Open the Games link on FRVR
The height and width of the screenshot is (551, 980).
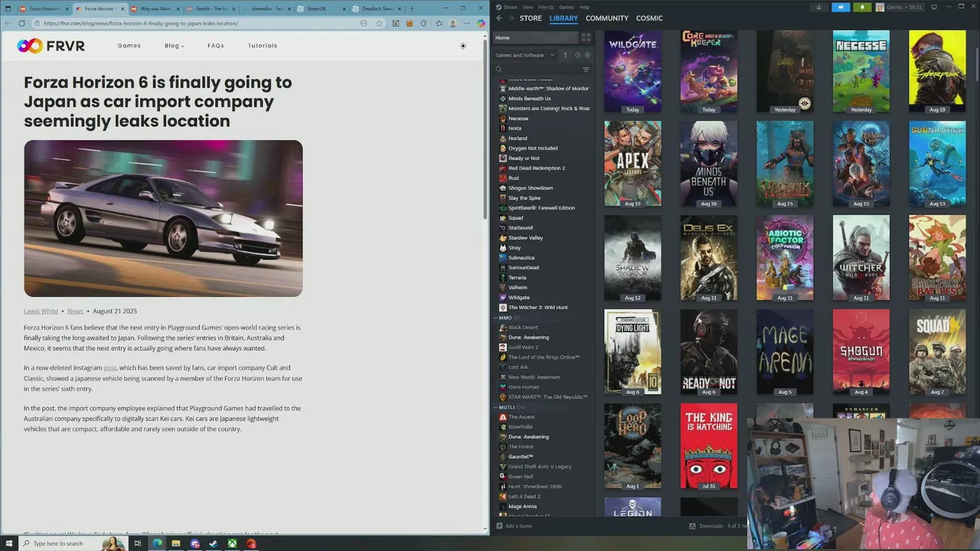click(x=129, y=46)
